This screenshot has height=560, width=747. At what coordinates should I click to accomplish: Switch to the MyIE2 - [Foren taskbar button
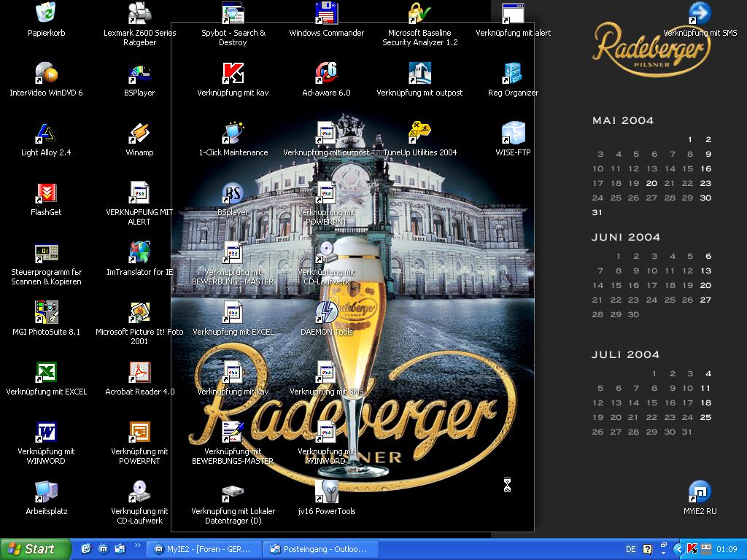coord(204,549)
